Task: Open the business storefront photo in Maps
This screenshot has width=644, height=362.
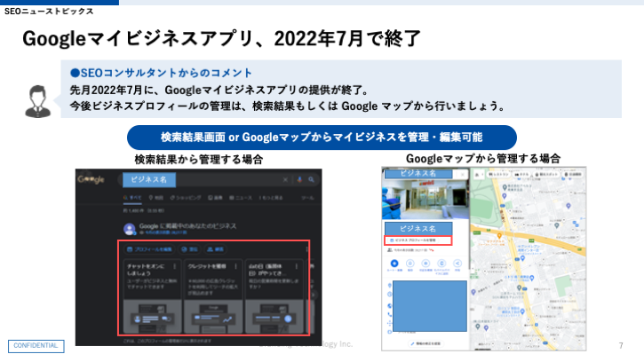Action: tap(425, 199)
